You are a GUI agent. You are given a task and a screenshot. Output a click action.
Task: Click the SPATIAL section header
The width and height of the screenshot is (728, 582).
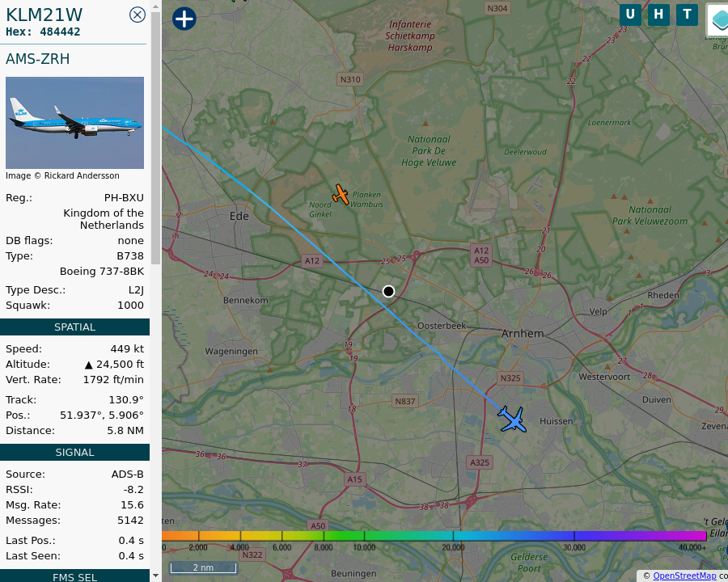74,327
